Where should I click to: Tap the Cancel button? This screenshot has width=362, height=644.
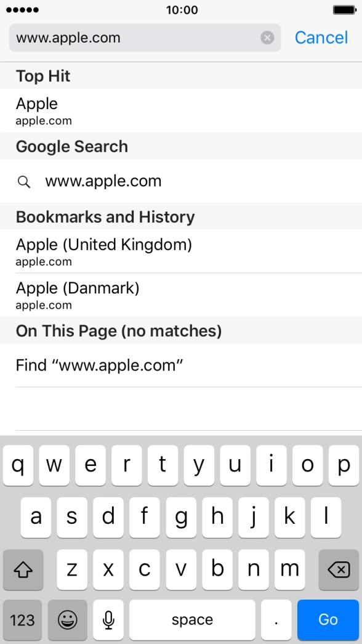click(x=321, y=38)
